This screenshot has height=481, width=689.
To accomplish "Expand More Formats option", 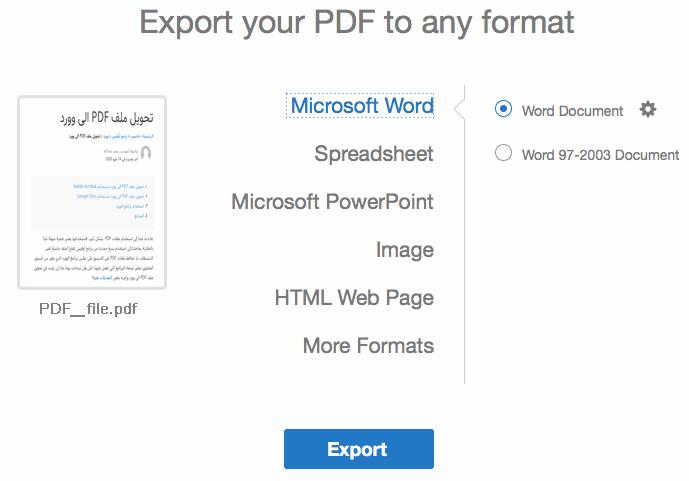I will [368, 346].
